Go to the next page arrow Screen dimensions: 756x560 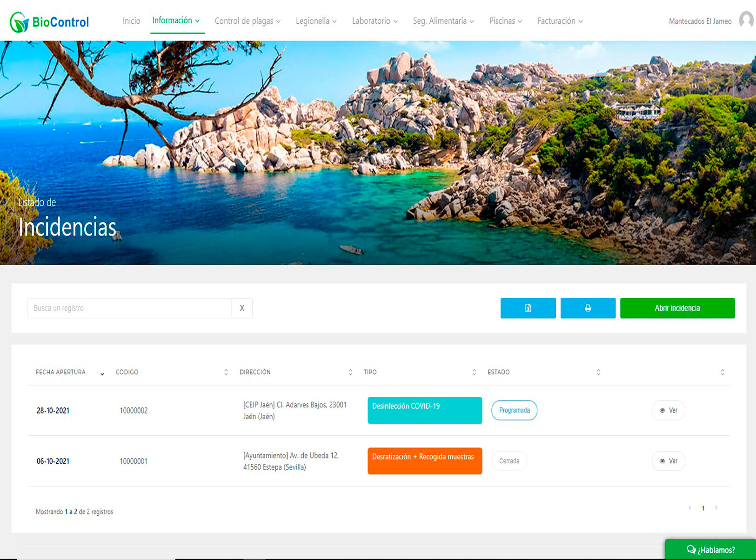click(x=716, y=507)
